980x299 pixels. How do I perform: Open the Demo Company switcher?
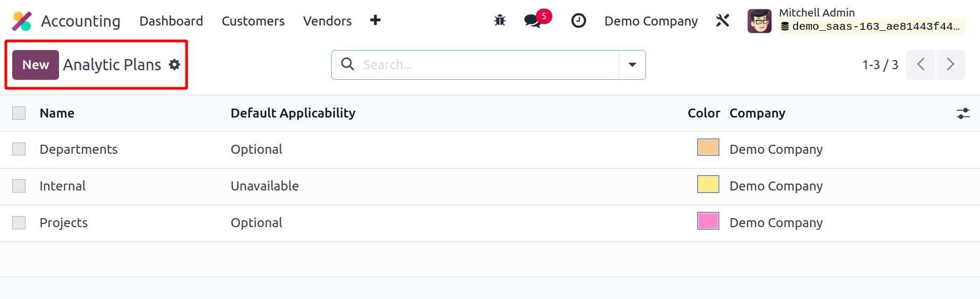(651, 21)
